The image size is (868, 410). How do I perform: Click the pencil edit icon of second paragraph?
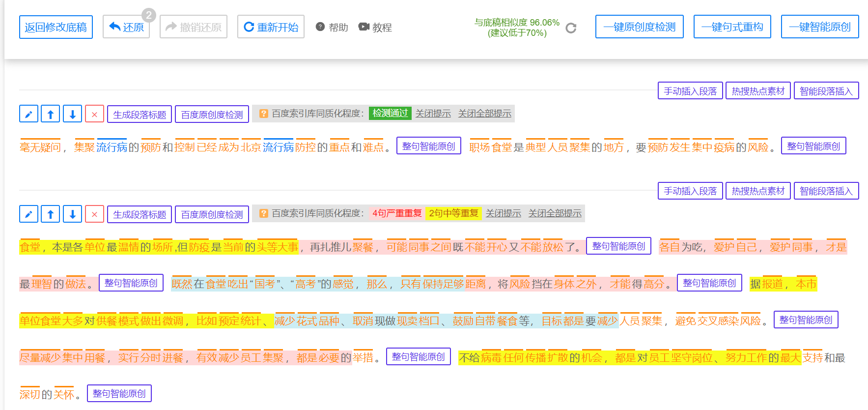[x=28, y=214]
